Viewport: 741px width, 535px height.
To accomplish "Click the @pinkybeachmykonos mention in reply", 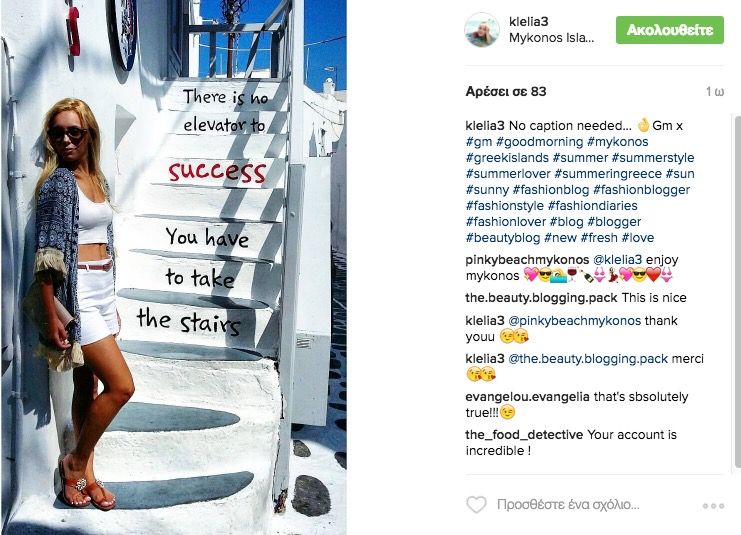I will [x=574, y=321].
